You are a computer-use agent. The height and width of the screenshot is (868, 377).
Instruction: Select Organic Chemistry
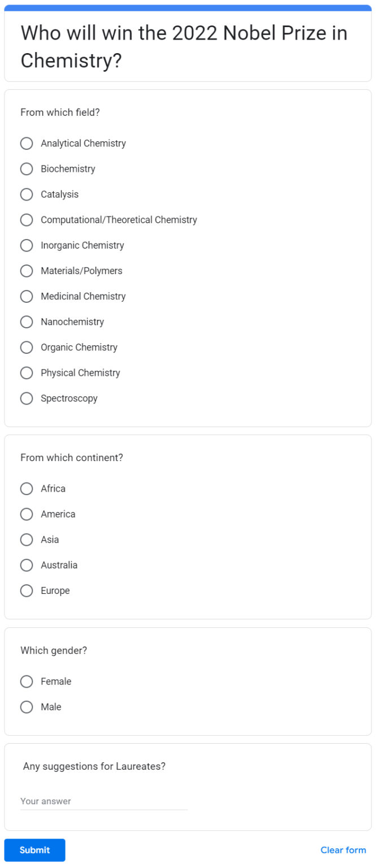pyautogui.click(x=27, y=347)
